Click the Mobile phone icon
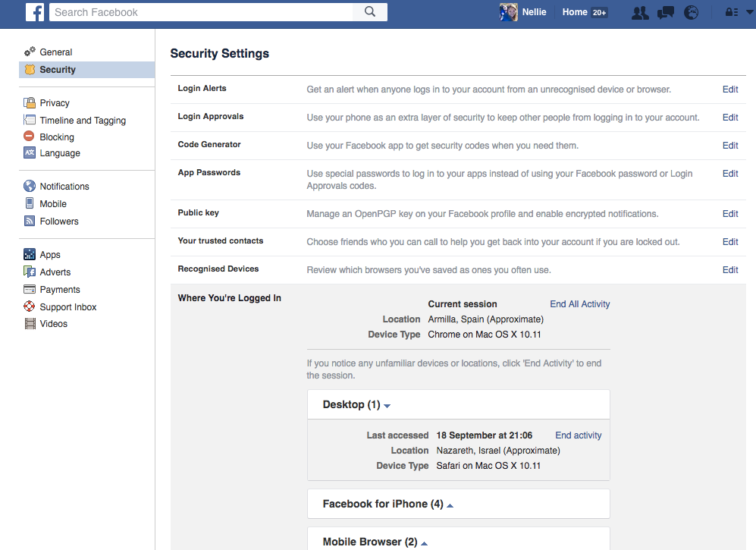 (x=30, y=203)
